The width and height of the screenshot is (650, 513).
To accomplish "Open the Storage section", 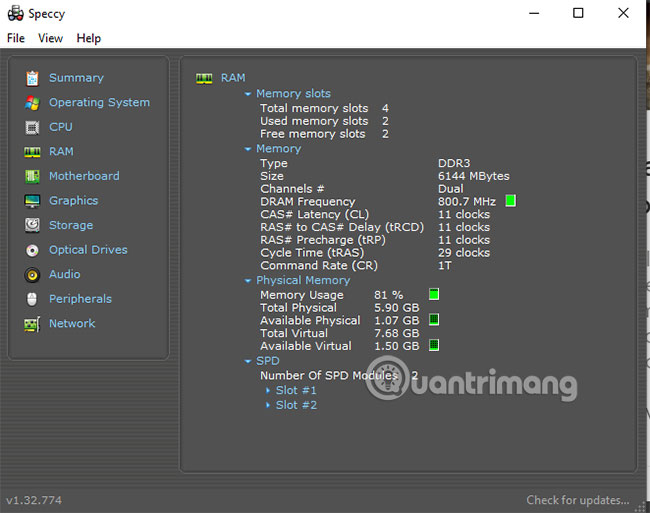I will 71,225.
